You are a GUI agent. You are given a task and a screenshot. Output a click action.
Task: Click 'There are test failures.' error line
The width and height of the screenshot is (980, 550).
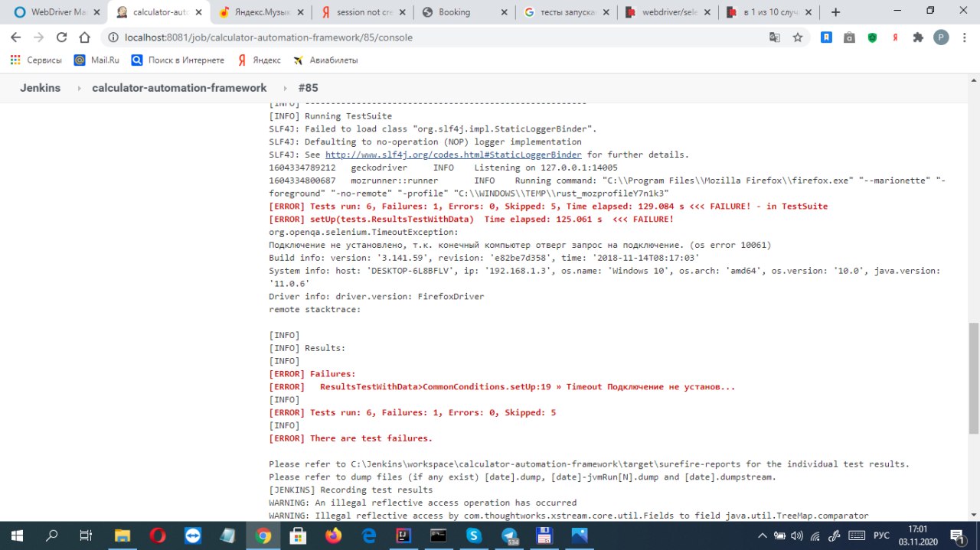(351, 438)
